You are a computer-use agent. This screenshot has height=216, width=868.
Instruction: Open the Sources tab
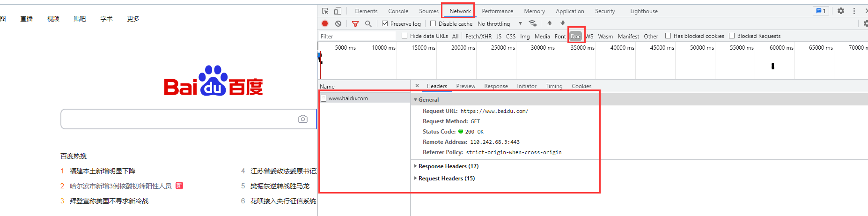[x=429, y=11]
